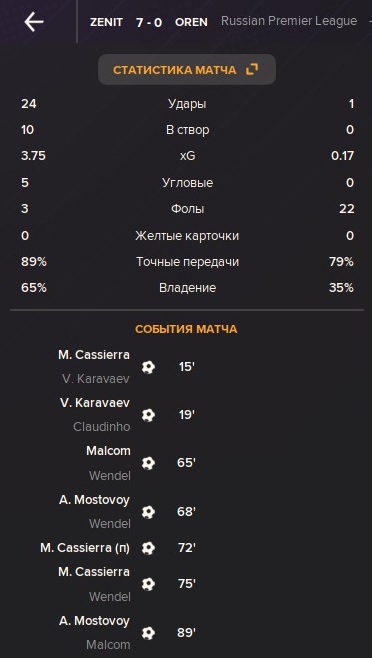
Task: Select the Владение stat row label
Action: point(188,288)
